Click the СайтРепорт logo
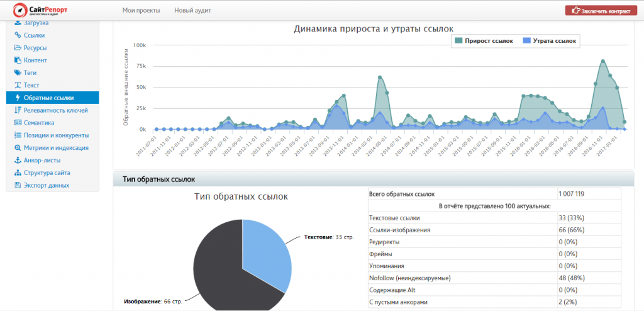Screen dimensions: 644x311 point(42,10)
